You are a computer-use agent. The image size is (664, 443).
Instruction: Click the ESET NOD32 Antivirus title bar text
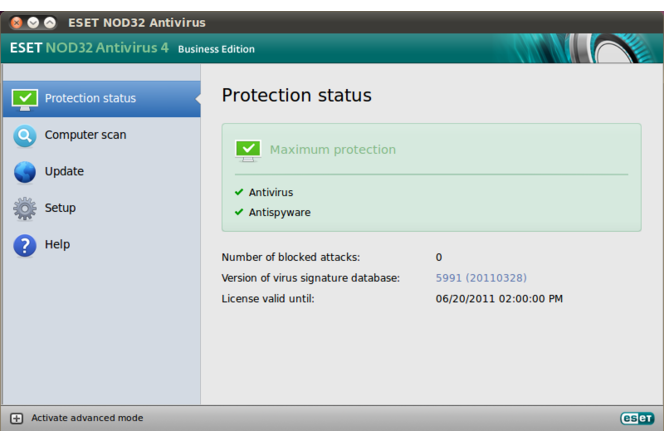pos(137,22)
